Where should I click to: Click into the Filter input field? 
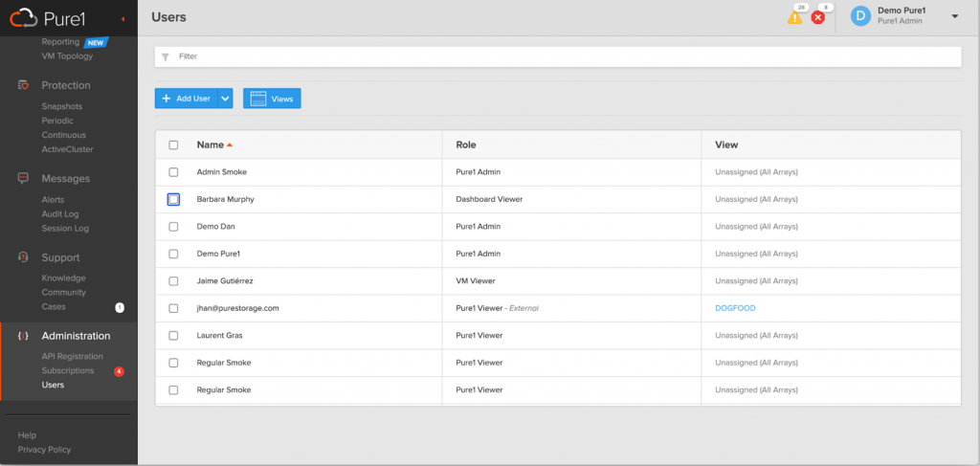[558, 56]
